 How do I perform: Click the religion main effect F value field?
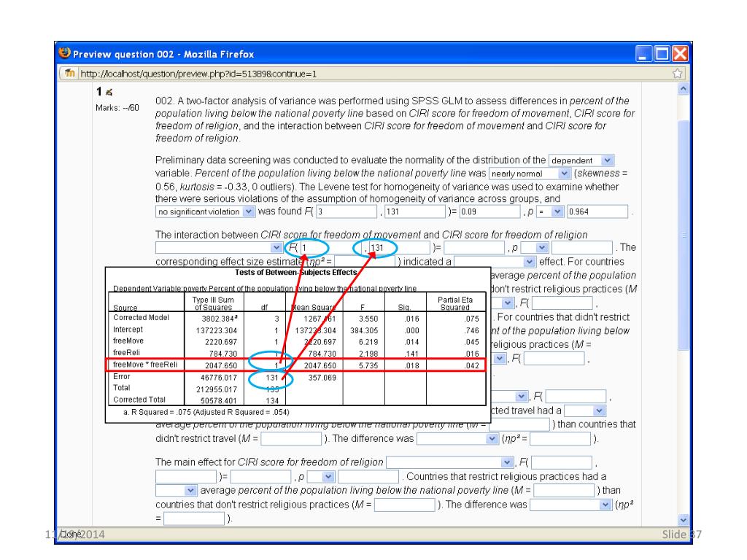260,477
